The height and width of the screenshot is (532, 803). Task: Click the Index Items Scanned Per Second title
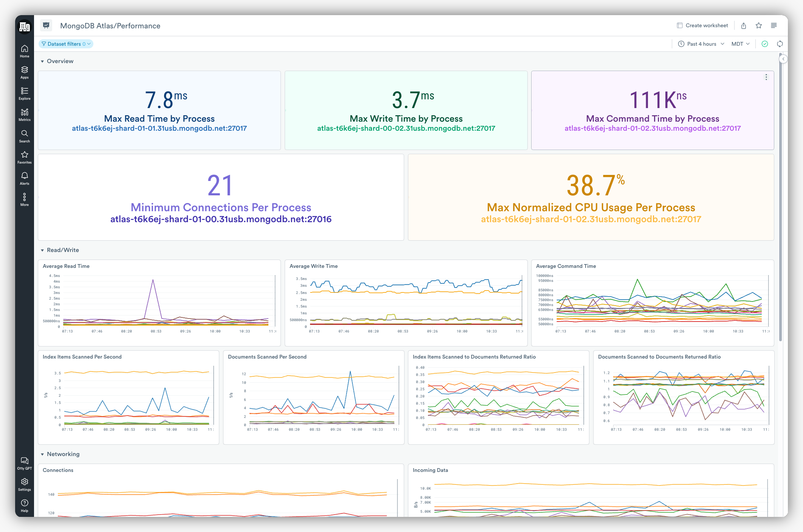pyautogui.click(x=82, y=357)
